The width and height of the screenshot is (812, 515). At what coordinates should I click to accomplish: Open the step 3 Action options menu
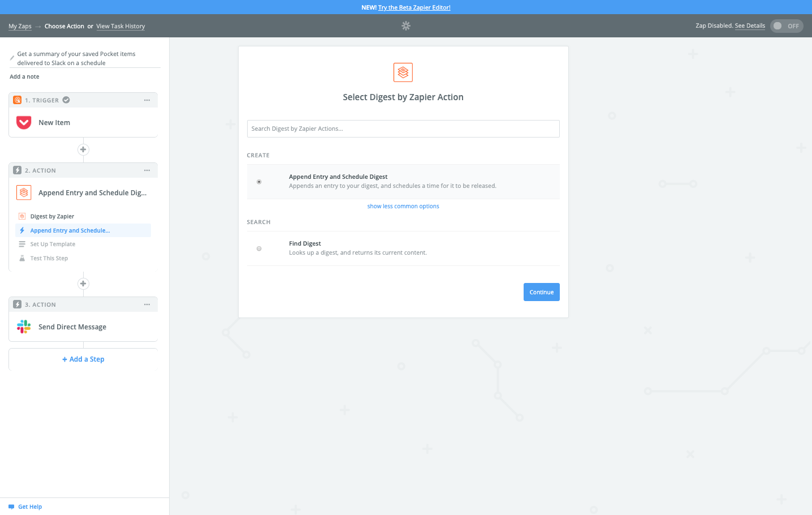click(x=147, y=304)
